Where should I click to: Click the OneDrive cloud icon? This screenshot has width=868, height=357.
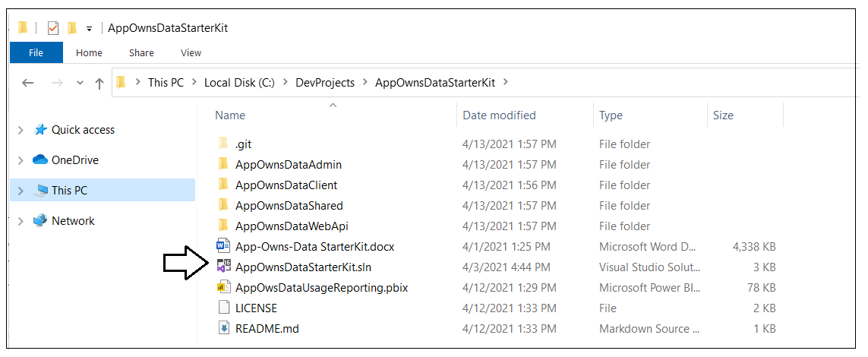point(40,160)
